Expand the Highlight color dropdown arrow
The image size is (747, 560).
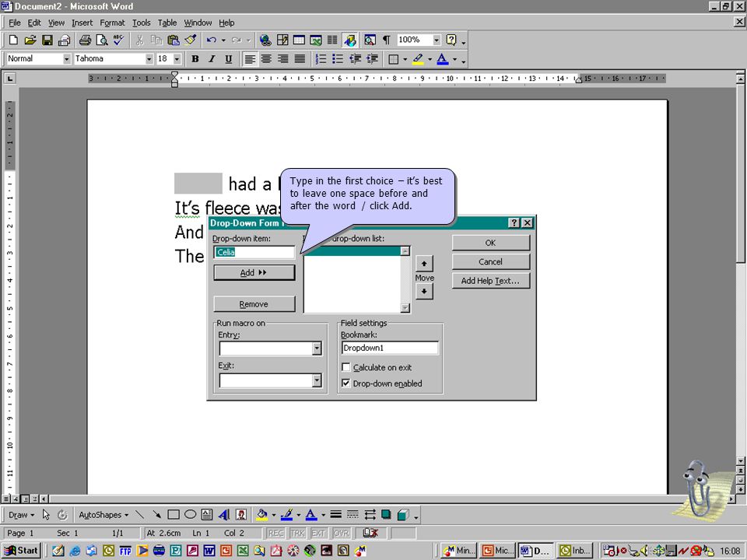point(430,60)
